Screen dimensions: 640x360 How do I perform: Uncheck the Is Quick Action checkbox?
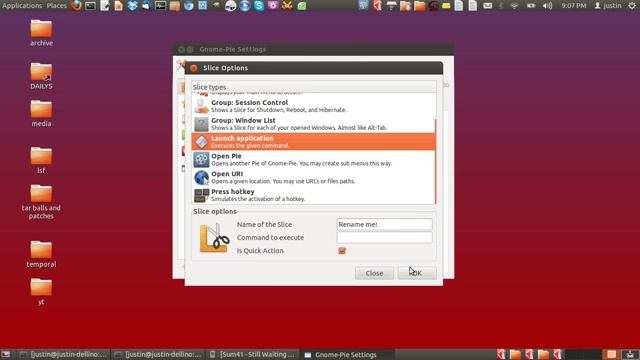tap(342, 251)
